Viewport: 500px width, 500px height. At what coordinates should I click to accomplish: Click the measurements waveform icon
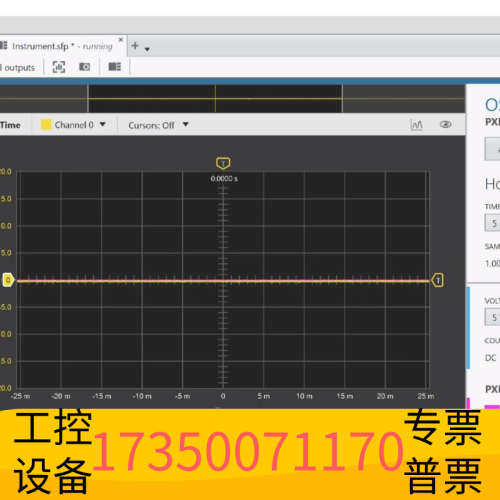[416, 125]
